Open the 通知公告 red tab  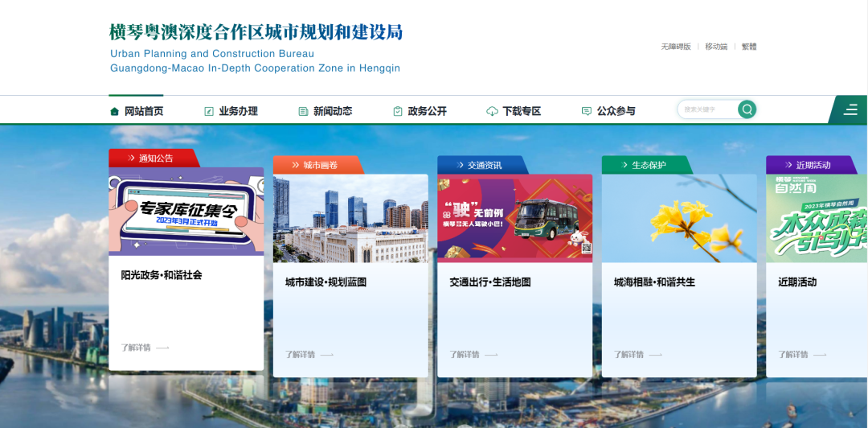pyautogui.click(x=154, y=158)
